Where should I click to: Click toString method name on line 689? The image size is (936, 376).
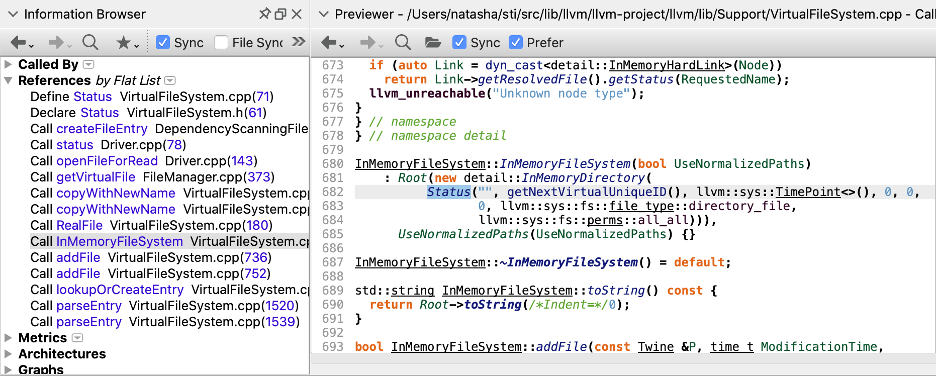616,291
